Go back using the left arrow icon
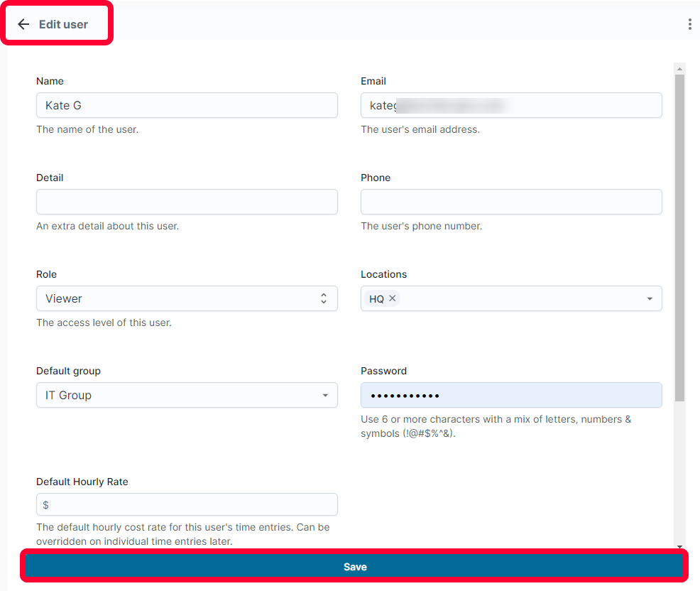 pos(23,24)
